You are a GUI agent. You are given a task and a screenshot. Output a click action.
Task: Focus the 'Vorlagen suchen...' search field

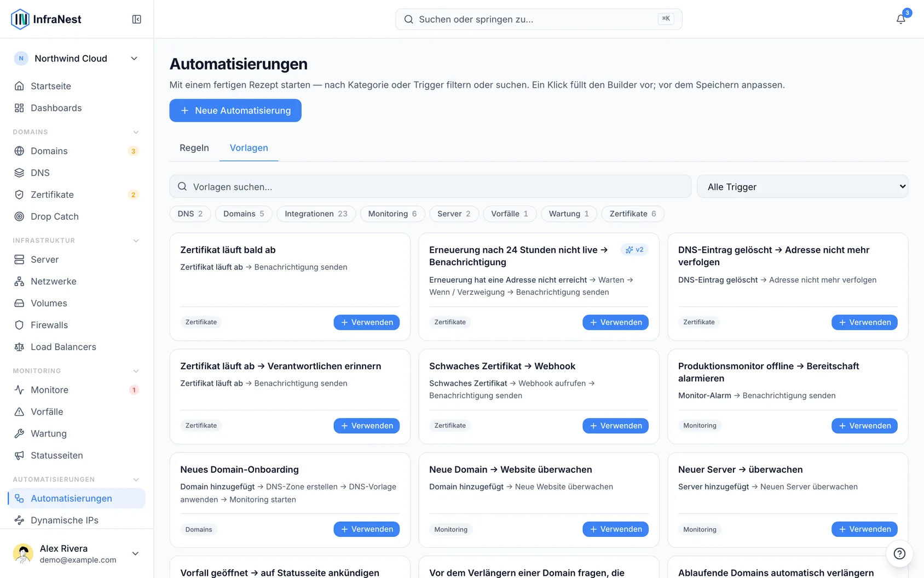(x=430, y=187)
